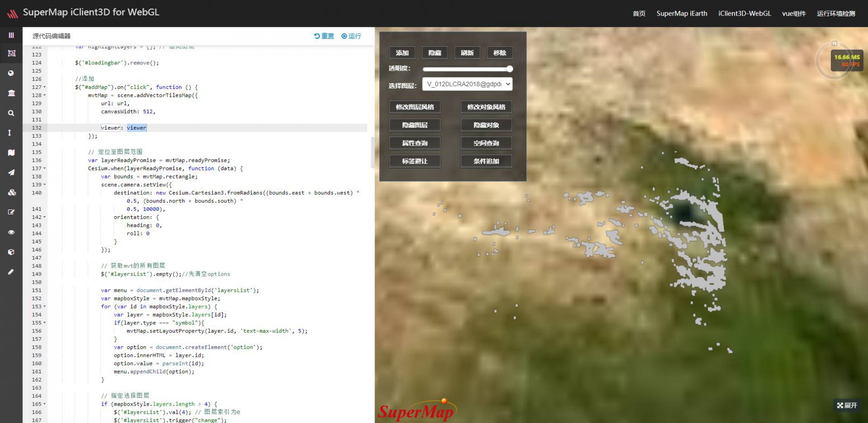
Task: Click 修改图层风格 button
Action: click(x=415, y=107)
